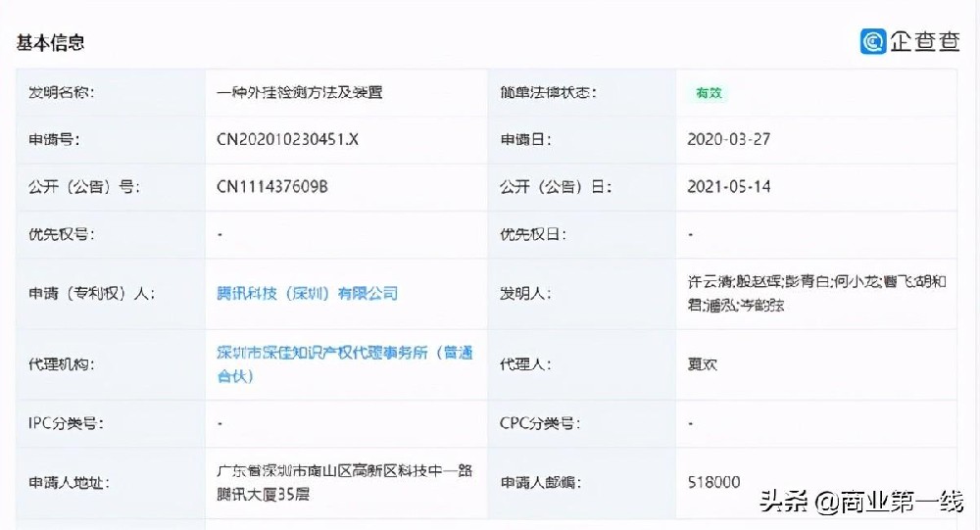
Task: Click the 公开（公告）号 label cell
Action: point(111,187)
